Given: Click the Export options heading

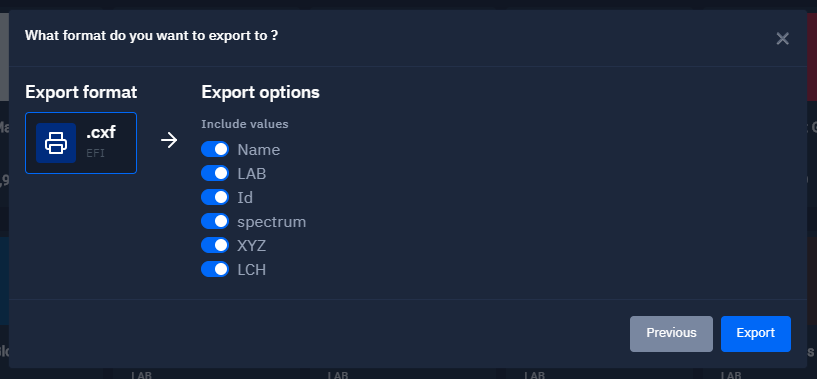Looking at the screenshot, I should point(261,92).
